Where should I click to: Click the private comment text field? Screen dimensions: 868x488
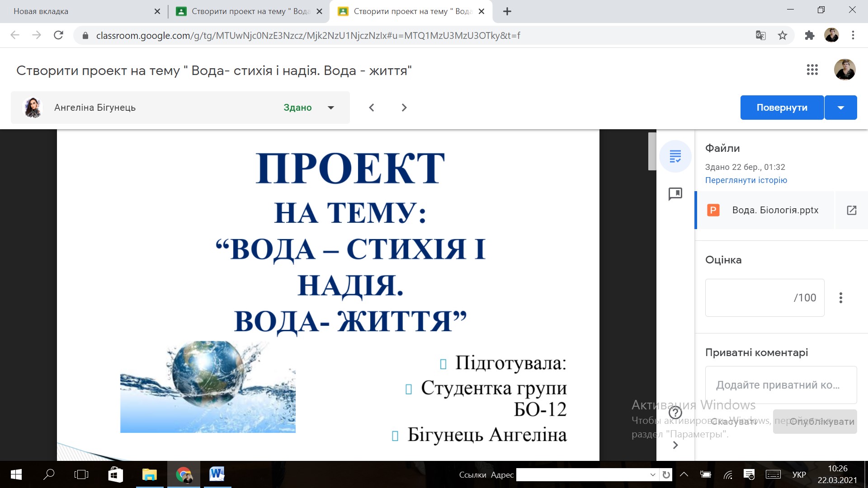pyautogui.click(x=781, y=385)
